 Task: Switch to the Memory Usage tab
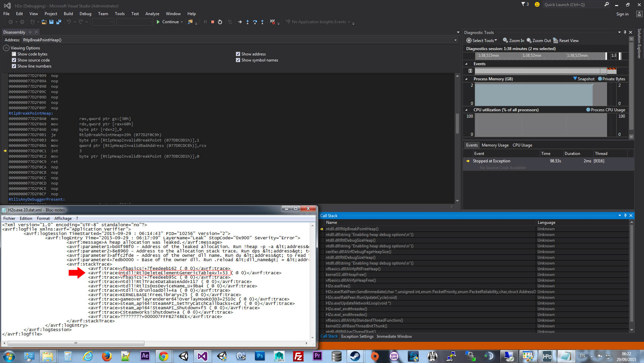click(x=495, y=145)
